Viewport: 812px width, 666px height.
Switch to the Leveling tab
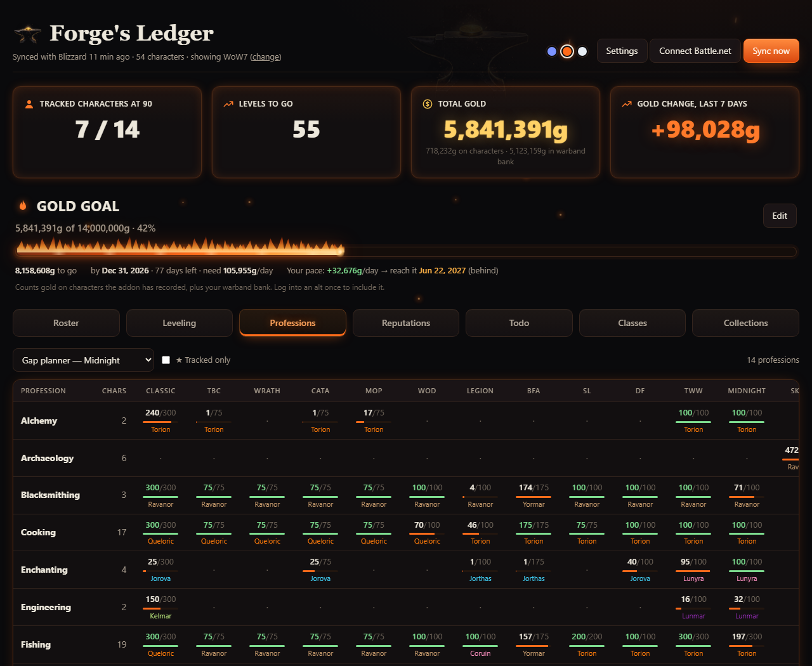(180, 323)
